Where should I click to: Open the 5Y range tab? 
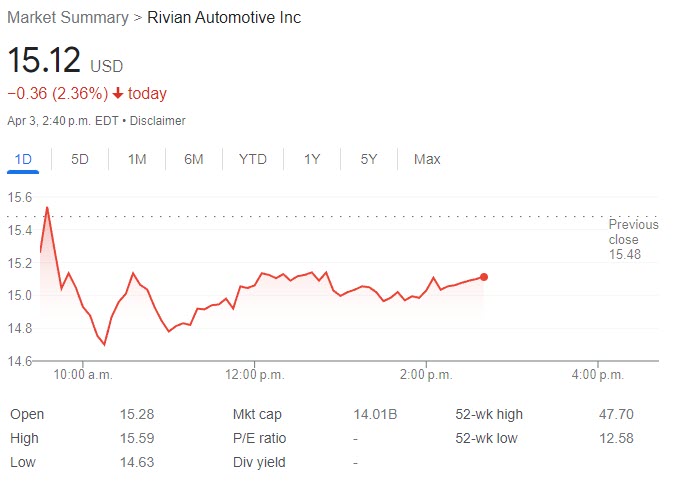(x=369, y=159)
